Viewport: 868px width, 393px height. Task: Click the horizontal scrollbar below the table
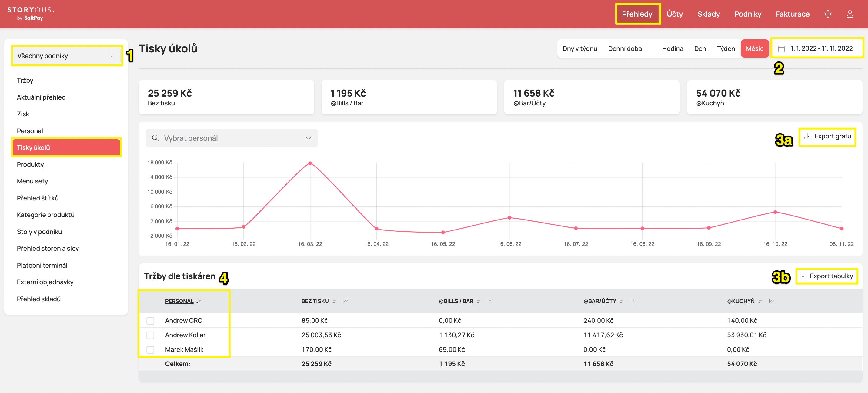(500, 376)
